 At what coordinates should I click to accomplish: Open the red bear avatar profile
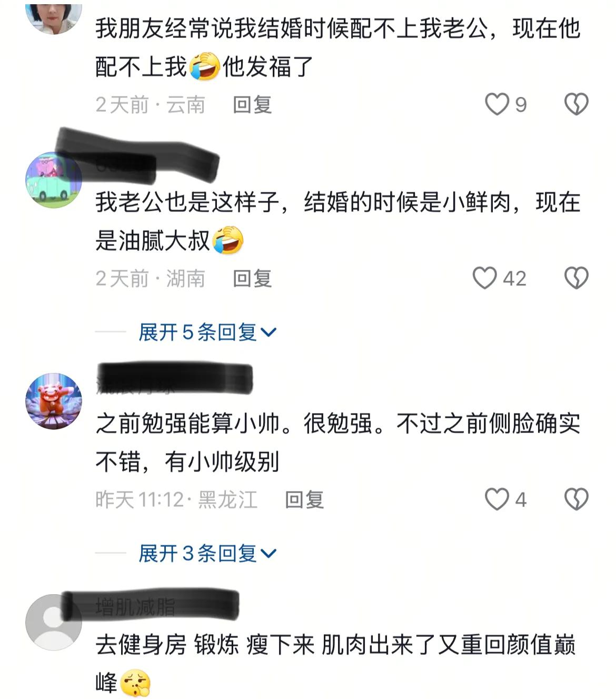pyautogui.click(x=54, y=401)
